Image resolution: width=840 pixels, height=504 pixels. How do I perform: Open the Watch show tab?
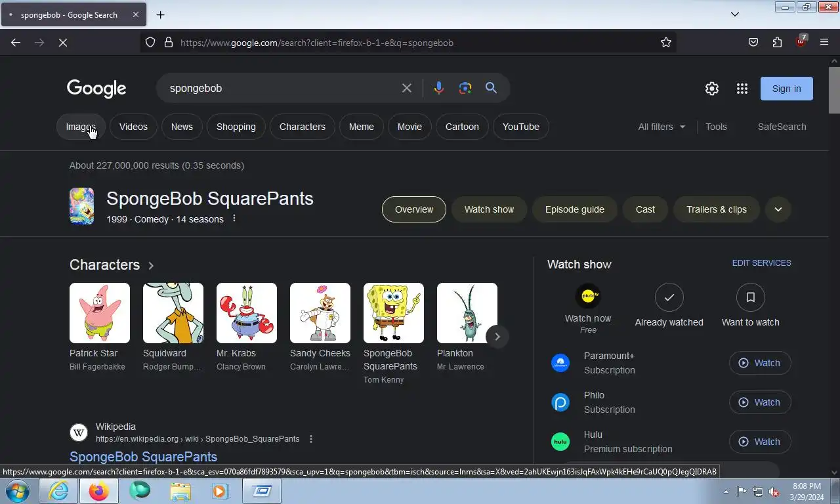point(490,209)
